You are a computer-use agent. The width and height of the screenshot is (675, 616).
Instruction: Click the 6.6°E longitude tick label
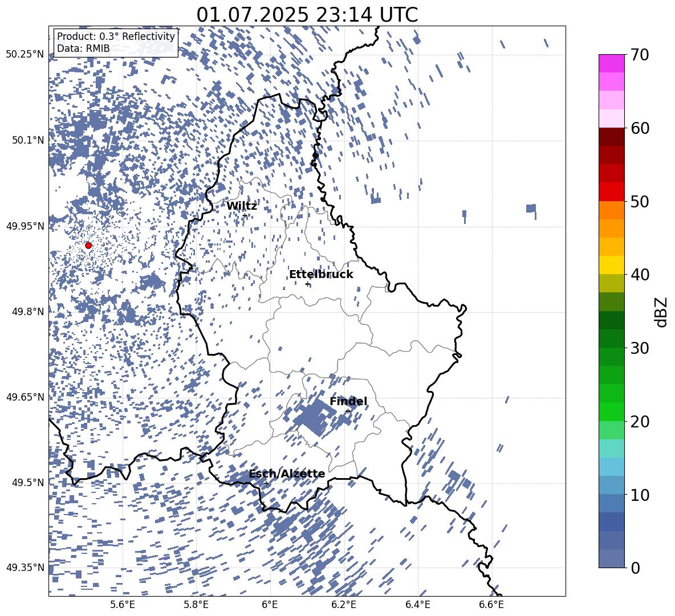click(491, 605)
